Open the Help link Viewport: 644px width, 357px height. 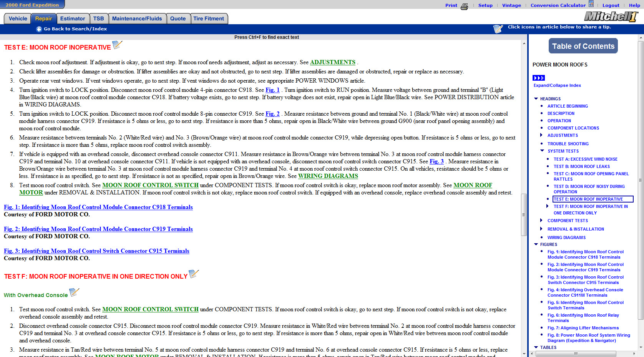click(x=634, y=5)
